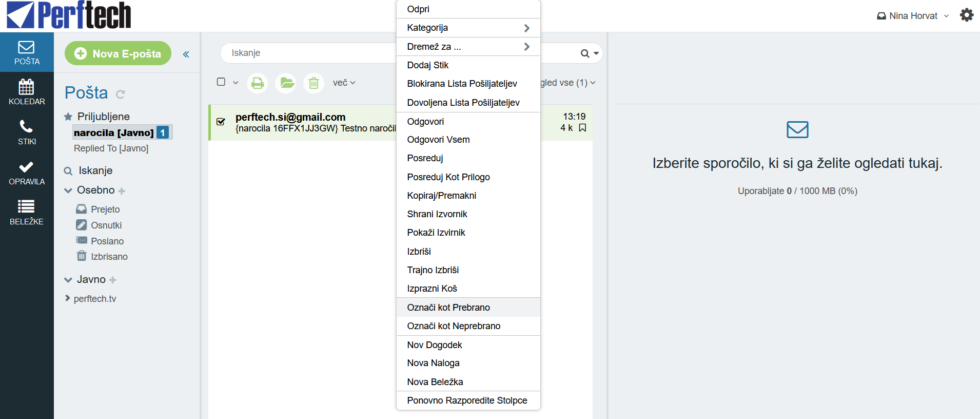980x419 pixels.
Task: Open the Beležke notes module
Action: tap(27, 213)
